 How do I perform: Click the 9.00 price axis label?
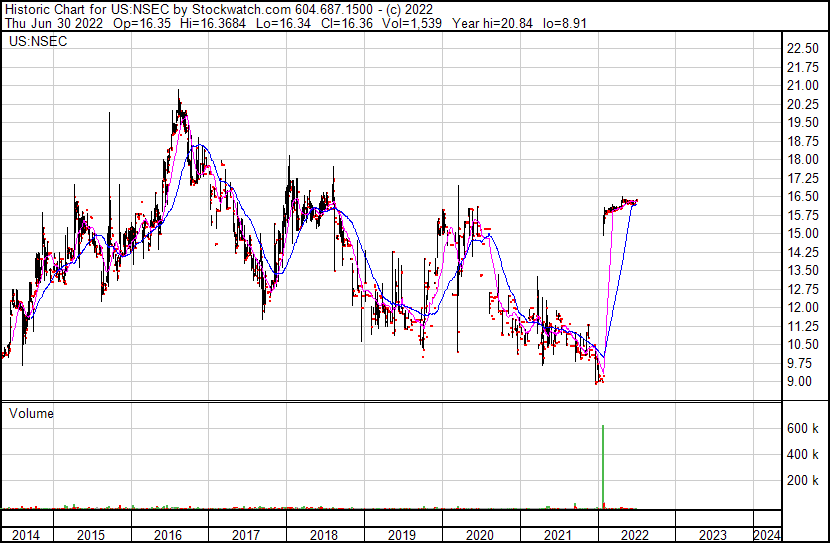click(799, 381)
